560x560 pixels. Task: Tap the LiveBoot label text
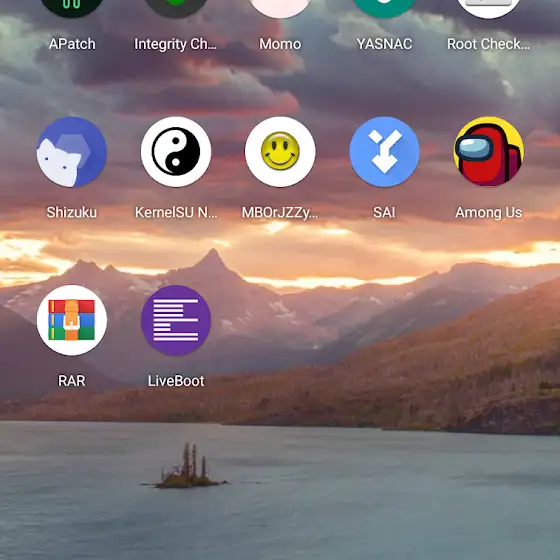tap(176, 381)
